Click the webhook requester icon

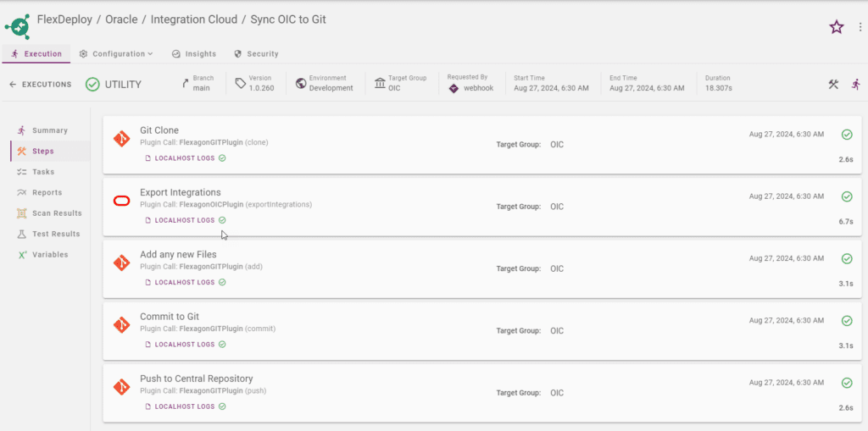pyautogui.click(x=453, y=89)
